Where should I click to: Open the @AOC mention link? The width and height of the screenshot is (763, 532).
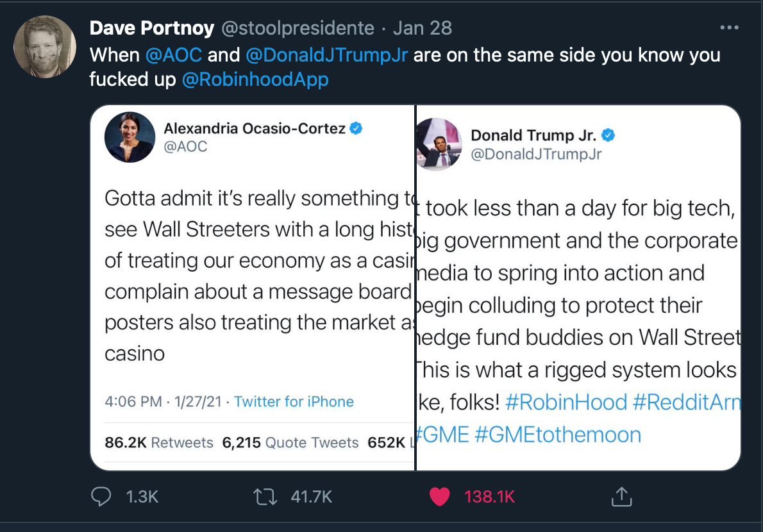(174, 54)
